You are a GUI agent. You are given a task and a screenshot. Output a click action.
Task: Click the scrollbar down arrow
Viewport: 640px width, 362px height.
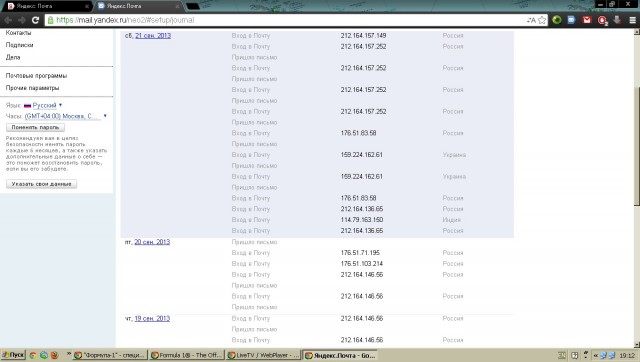pyautogui.click(x=636, y=344)
